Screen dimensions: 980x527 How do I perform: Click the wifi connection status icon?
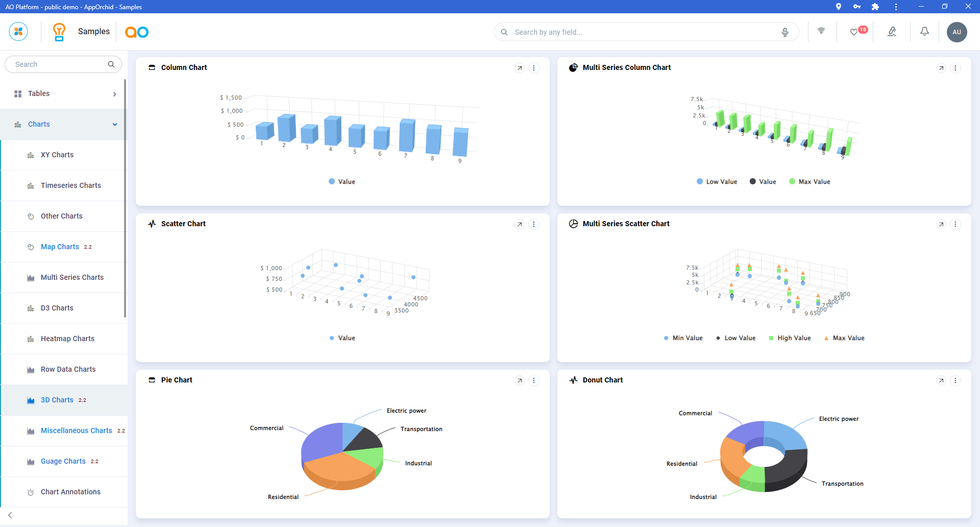[x=821, y=31]
